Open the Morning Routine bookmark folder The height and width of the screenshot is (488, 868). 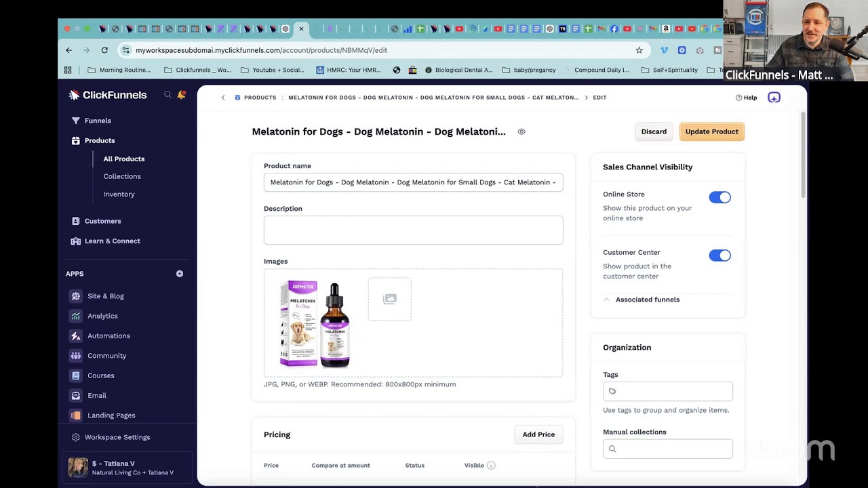pos(119,70)
